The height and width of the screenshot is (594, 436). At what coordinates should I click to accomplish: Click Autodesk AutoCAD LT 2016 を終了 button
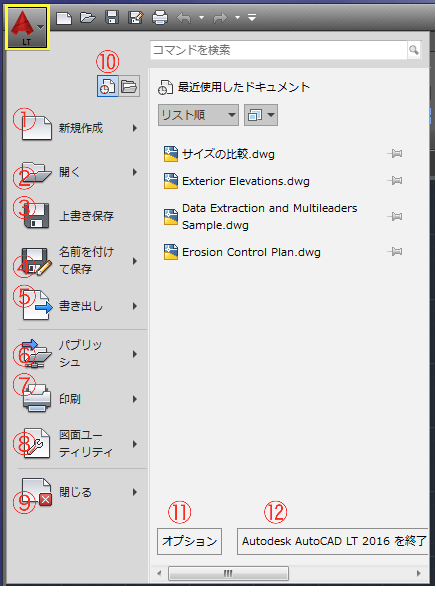point(333,541)
